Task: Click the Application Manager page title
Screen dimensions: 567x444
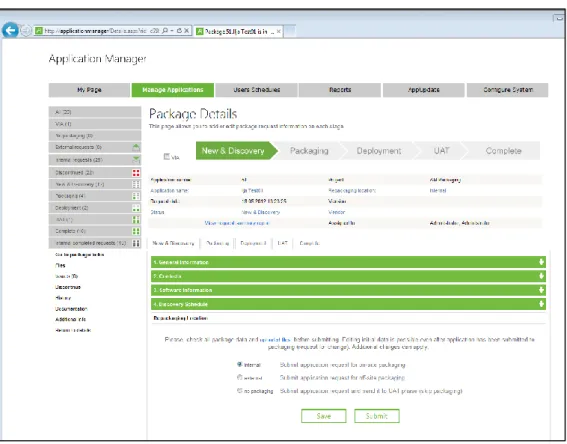Action: coord(98,59)
